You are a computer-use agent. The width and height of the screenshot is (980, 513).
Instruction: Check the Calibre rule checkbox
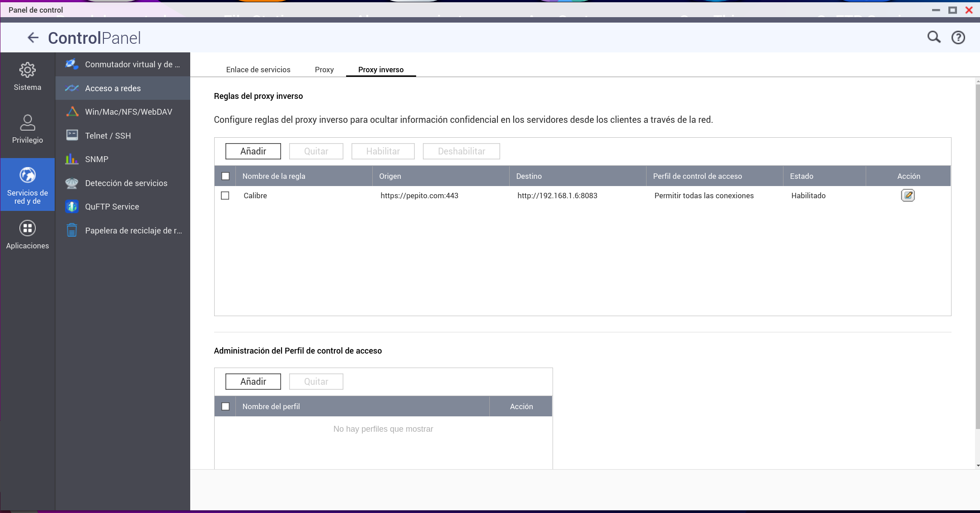pos(225,196)
